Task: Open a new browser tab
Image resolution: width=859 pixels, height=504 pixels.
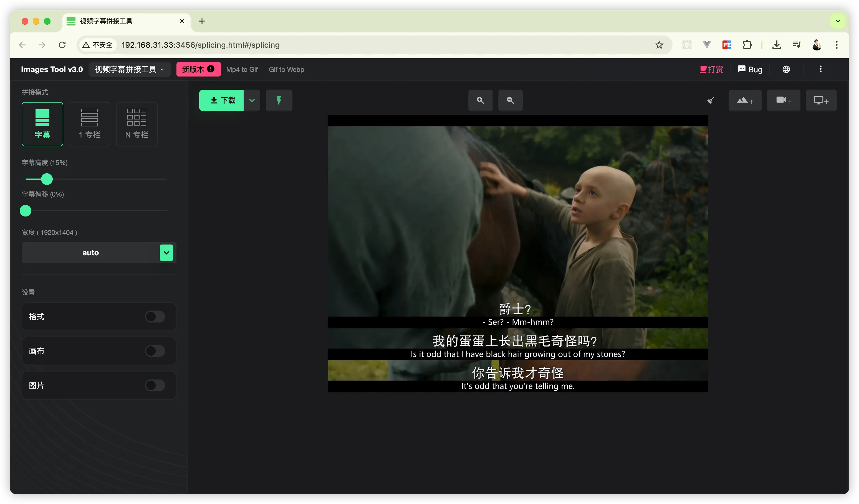Action: click(202, 21)
